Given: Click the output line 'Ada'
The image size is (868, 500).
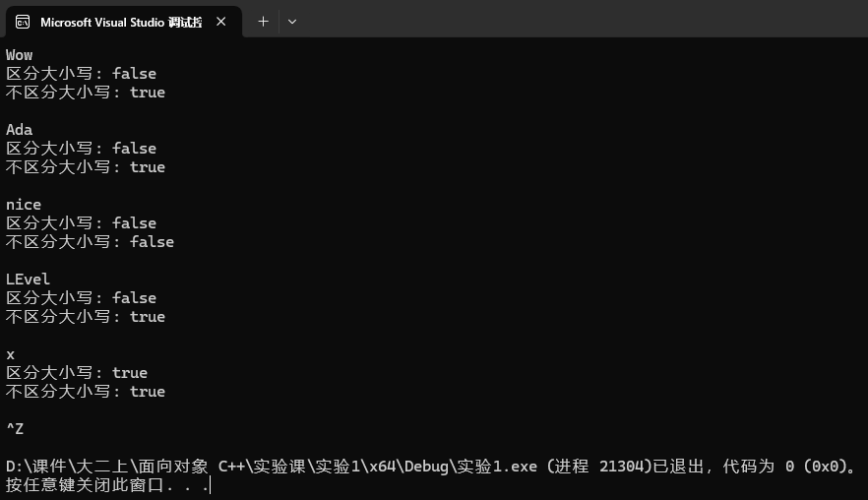Looking at the screenshot, I should coord(20,130).
